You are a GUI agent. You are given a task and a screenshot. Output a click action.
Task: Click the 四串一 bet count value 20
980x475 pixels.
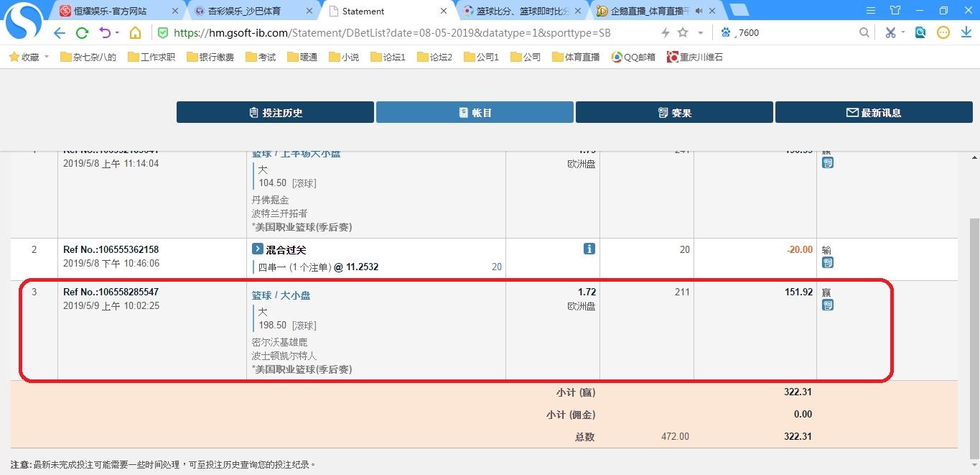click(x=496, y=267)
